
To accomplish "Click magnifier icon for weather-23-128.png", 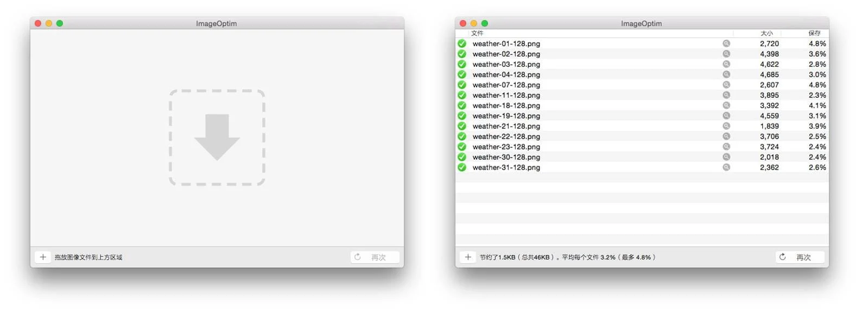I will click(726, 147).
